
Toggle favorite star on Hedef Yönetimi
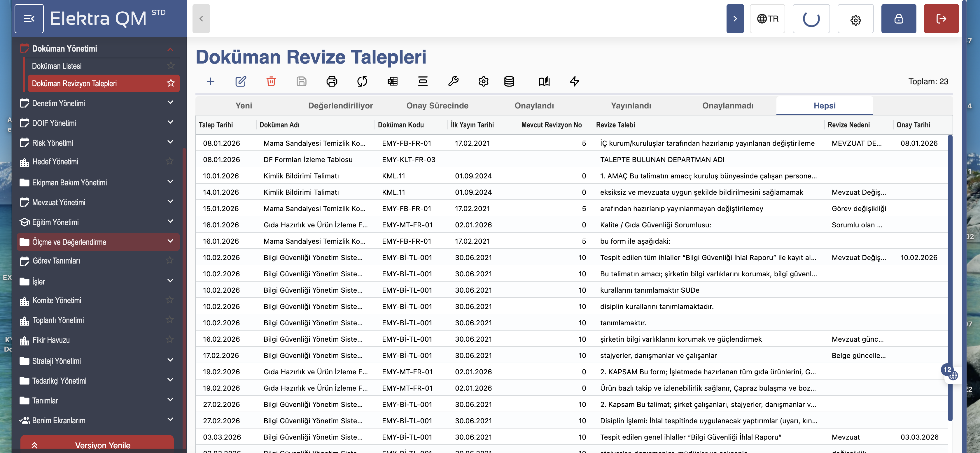(170, 161)
